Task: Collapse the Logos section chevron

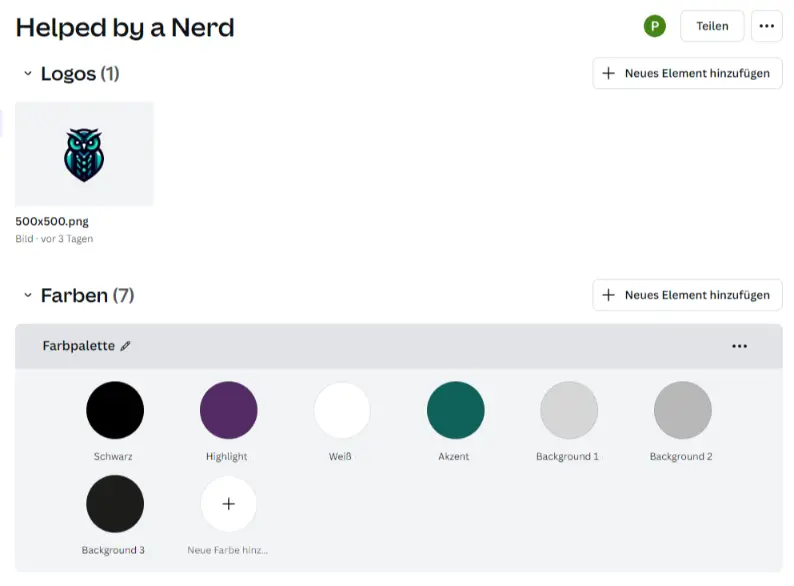Action: [28, 74]
